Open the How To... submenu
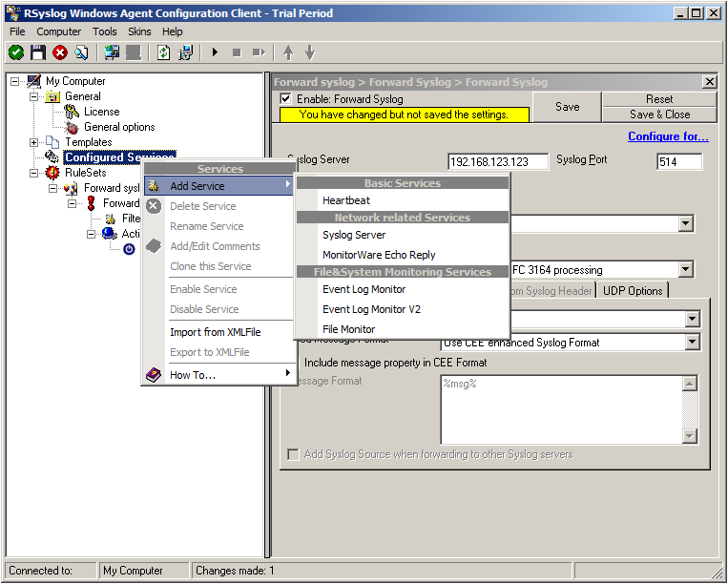The height and width of the screenshot is (584, 728). [218, 375]
